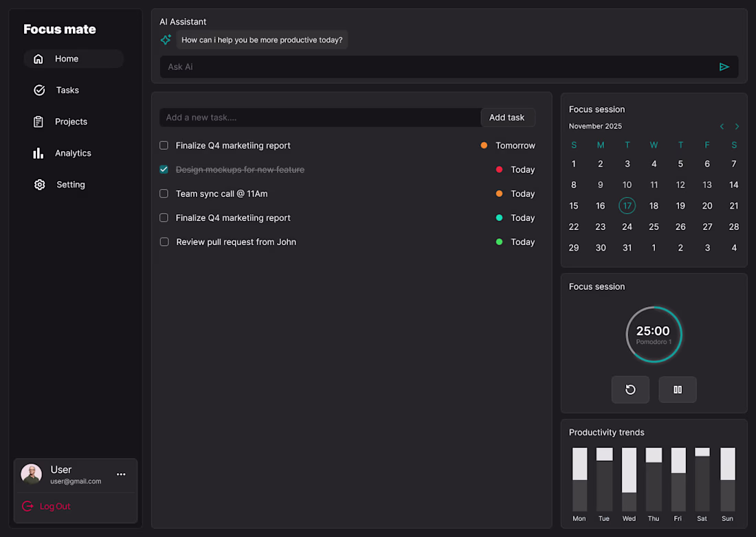The height and width of the screenshot is (537, 756).
Task: Click the user avatar picture
Action: (32, 474)
